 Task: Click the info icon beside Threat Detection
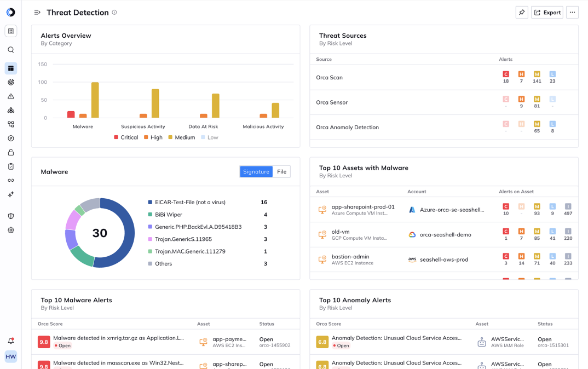pyautogui.click(x=114, y=13)
